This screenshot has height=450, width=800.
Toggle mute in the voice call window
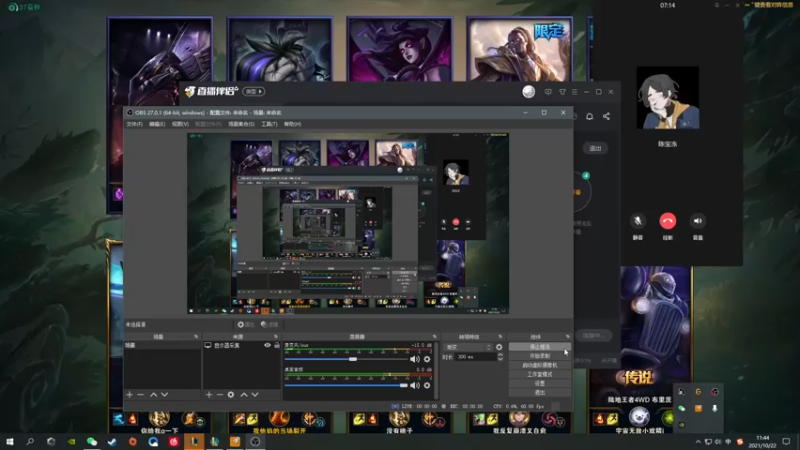tap(637, 221)
